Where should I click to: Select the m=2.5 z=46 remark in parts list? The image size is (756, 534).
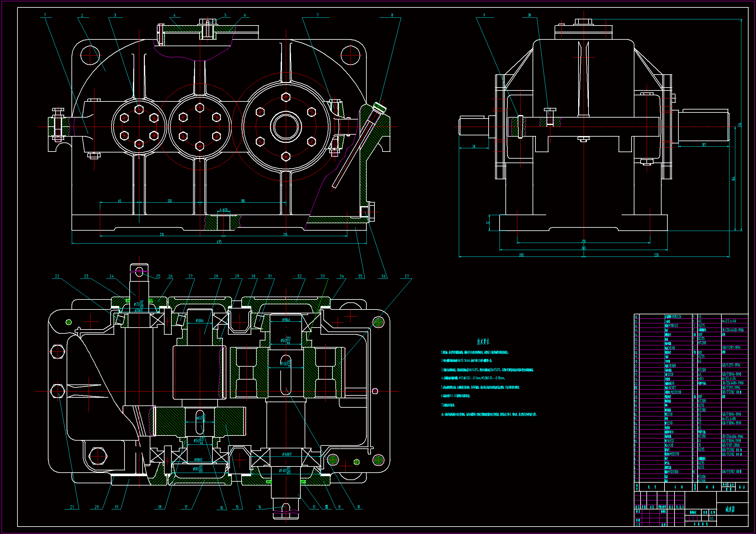pyautogui.click(x=729, y=321)
